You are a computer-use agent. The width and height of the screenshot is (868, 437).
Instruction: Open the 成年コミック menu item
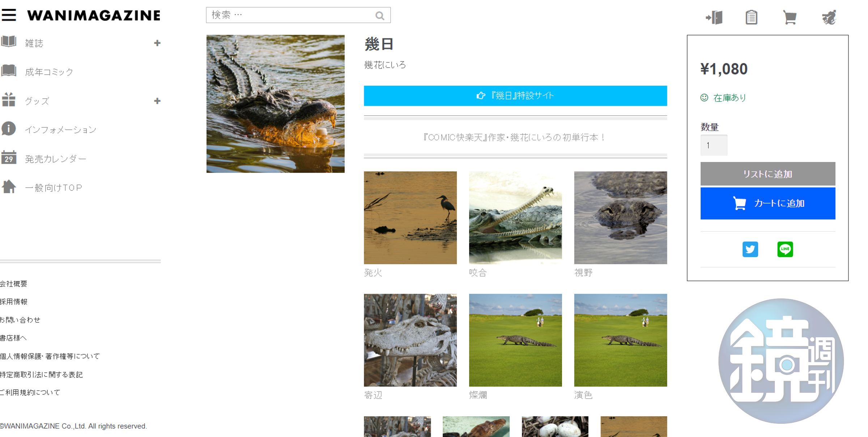pyautogui.click(x=49, y=72)
